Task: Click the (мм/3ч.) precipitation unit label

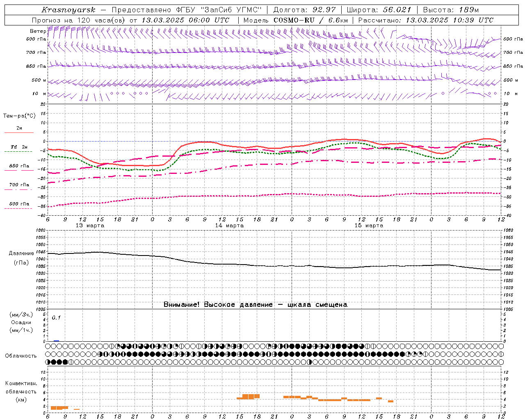Action: [21, 315]
